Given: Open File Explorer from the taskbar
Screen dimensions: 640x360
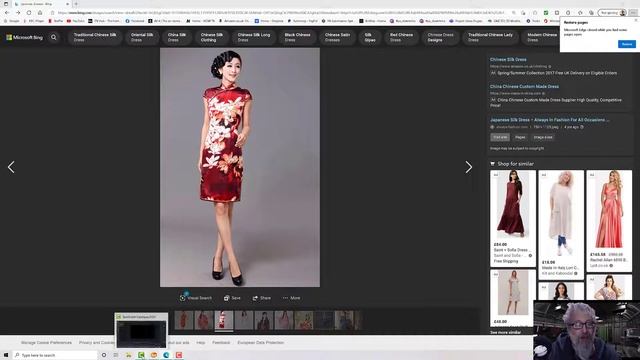Looking at the screenshot, I should tap(129, 355).
